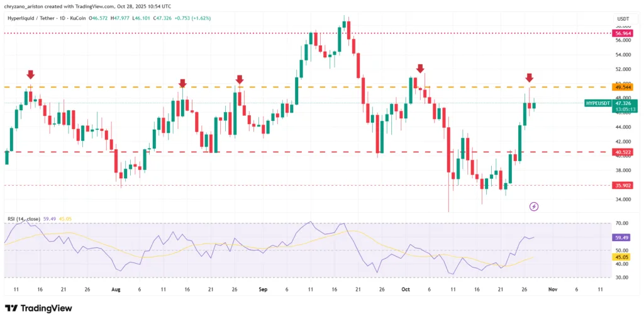This screenshot has height=321, width=644.
Task: Click the 40.522 red price label
Action: click(623, 152)
